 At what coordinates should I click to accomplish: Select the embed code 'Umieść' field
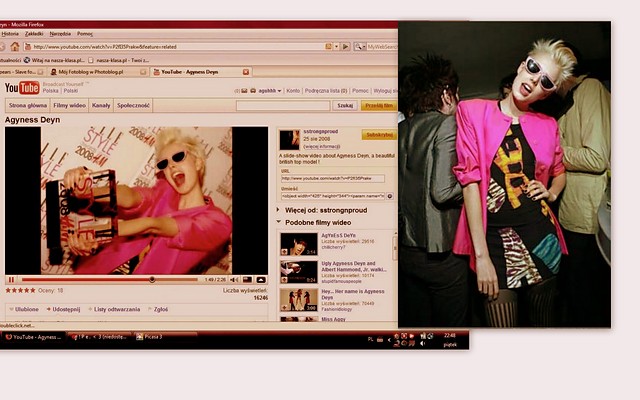pyautogui.click(x=333, y=196)
